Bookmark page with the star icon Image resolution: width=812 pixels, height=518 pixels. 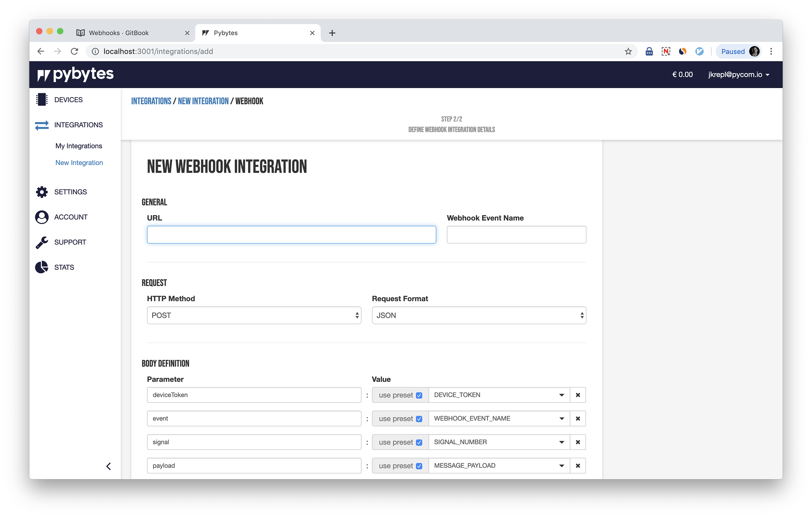(628, 52)
